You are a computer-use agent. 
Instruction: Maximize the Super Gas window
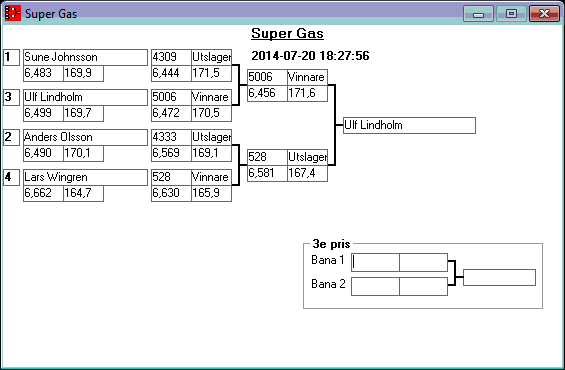[x=511, y=14]
